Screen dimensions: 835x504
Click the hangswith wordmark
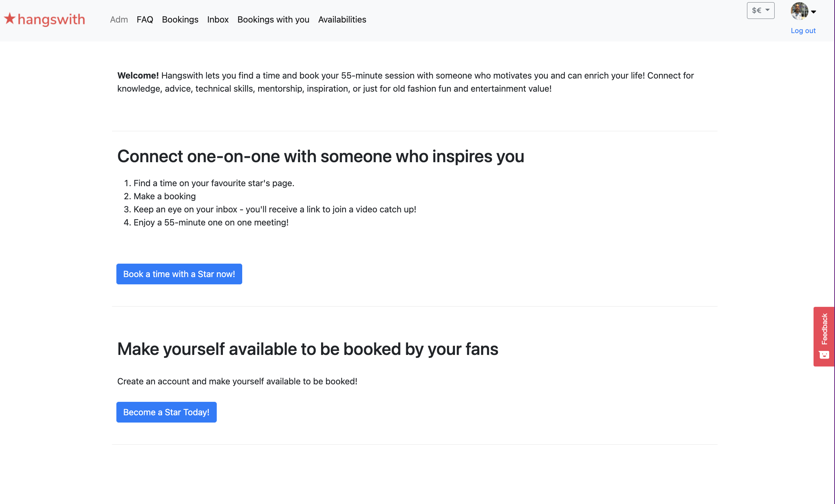coord(51,20)
